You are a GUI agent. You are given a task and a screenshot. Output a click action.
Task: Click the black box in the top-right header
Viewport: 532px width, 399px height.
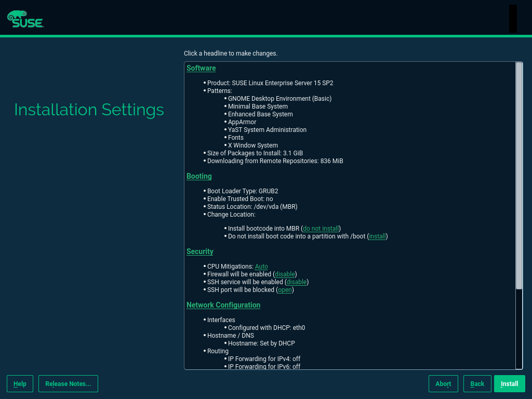(x=513, y=19)
